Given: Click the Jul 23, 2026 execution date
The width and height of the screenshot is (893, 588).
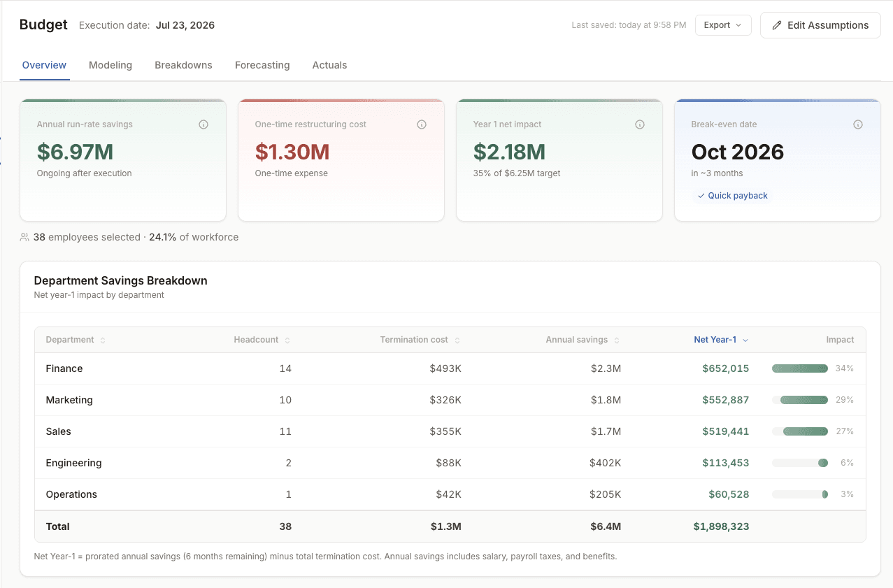Looking at the screenshot, I should (185, 25).
